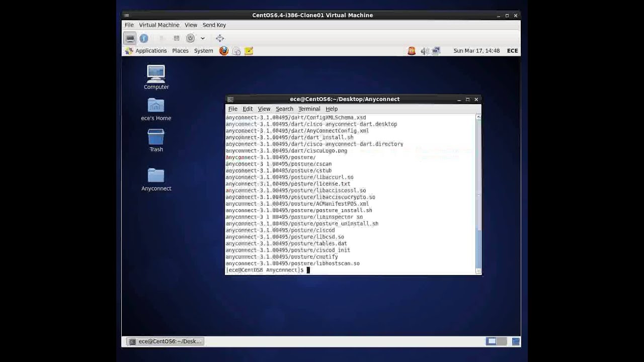
Task: Open the clock showing Sun Mar 17
Action: coord(476,51)
